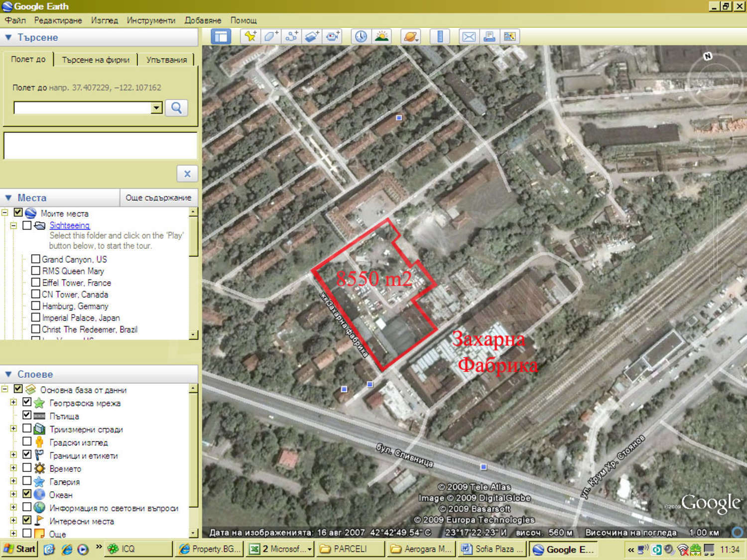Add a placemark with the pin icon
The width and height of the screenshot is (747, 560).
point(250,36)
